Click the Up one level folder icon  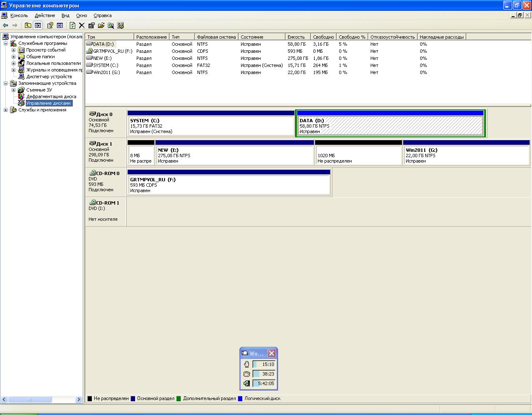(x=28, y=25)
